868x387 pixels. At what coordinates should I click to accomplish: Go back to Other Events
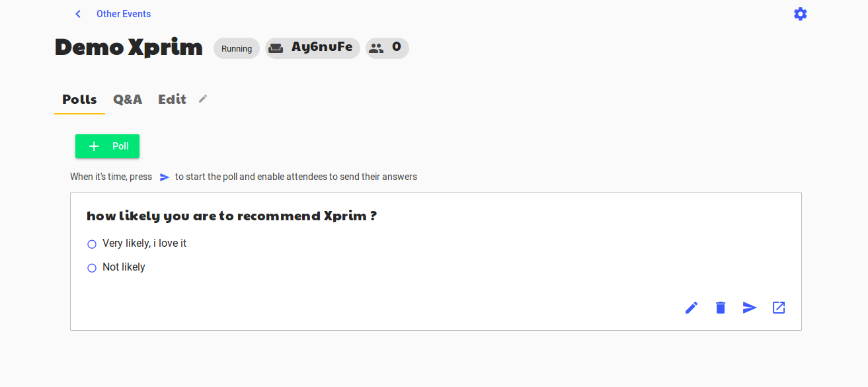pyautogui.click(x=124, y=14)
